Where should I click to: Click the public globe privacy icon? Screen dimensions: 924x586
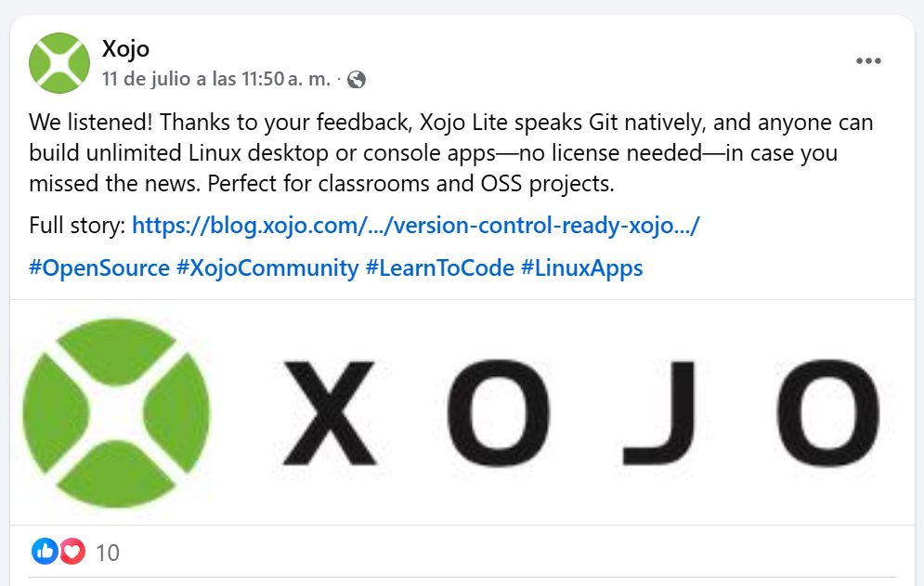click(x=356, y=80)
